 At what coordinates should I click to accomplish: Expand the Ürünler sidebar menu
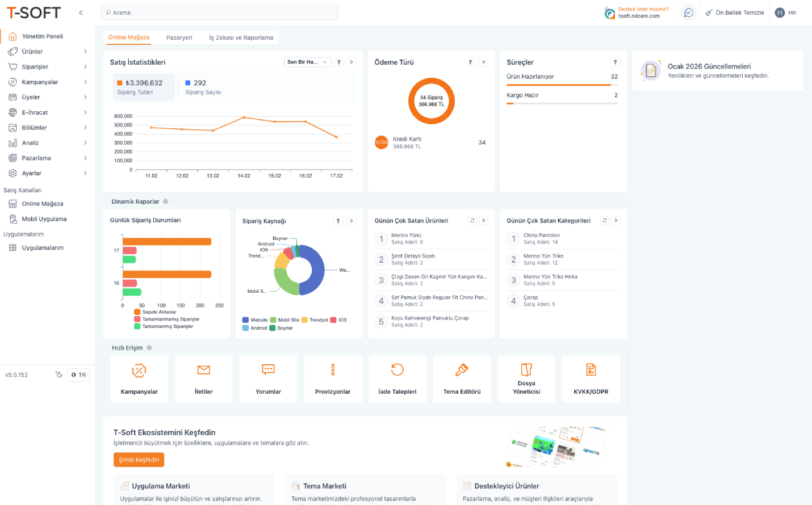(x=48, y=52)
